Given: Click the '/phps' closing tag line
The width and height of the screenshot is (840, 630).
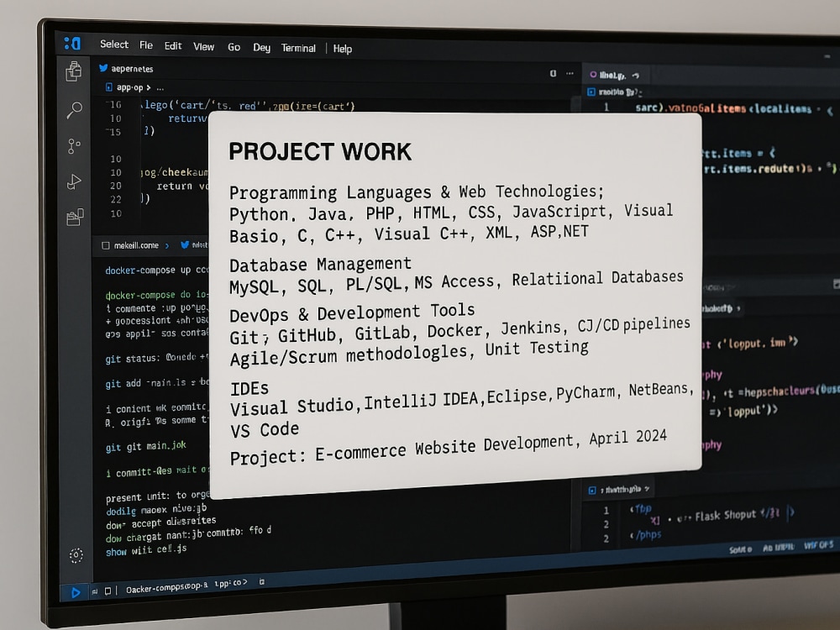Looking at the screenshot, I should tap(645, 534).
